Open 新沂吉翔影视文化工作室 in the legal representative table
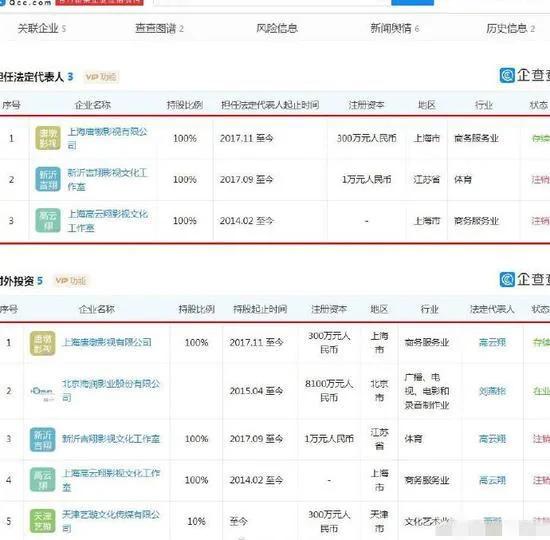Viewport: 550px width, 540px height. [107, 179]
